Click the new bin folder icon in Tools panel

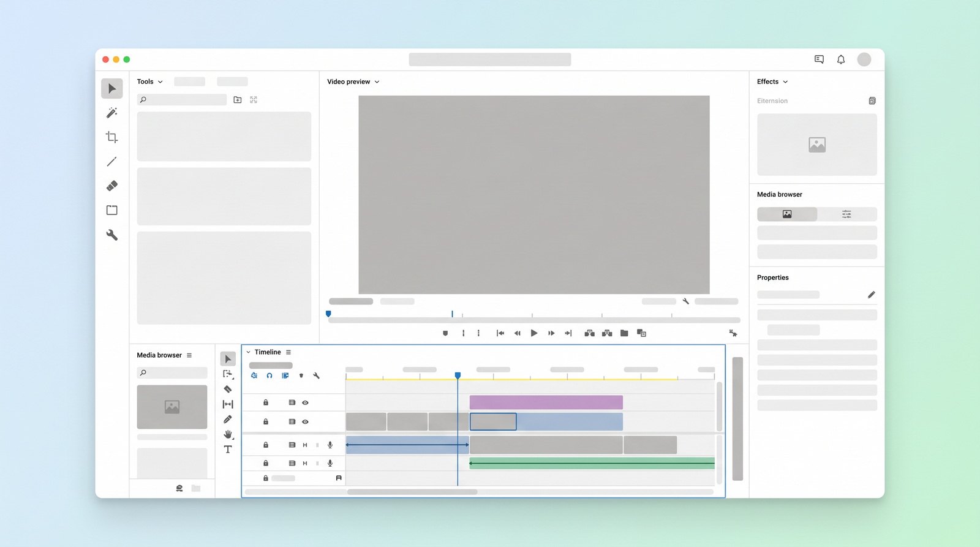click(238, 100)
